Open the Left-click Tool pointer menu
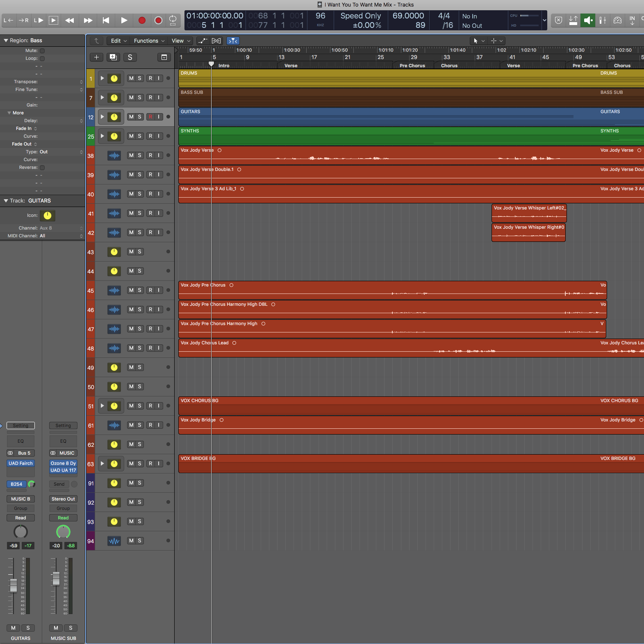 click(x=478, y=41)
